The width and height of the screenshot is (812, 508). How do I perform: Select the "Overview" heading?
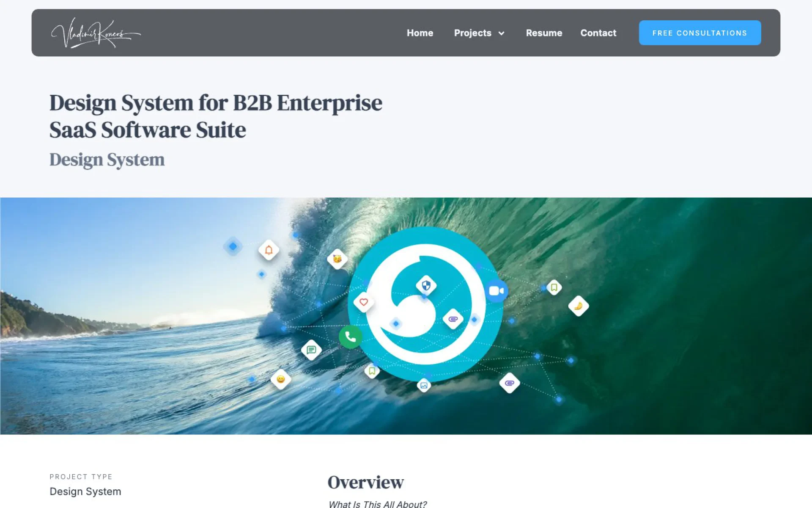[366, 483]
